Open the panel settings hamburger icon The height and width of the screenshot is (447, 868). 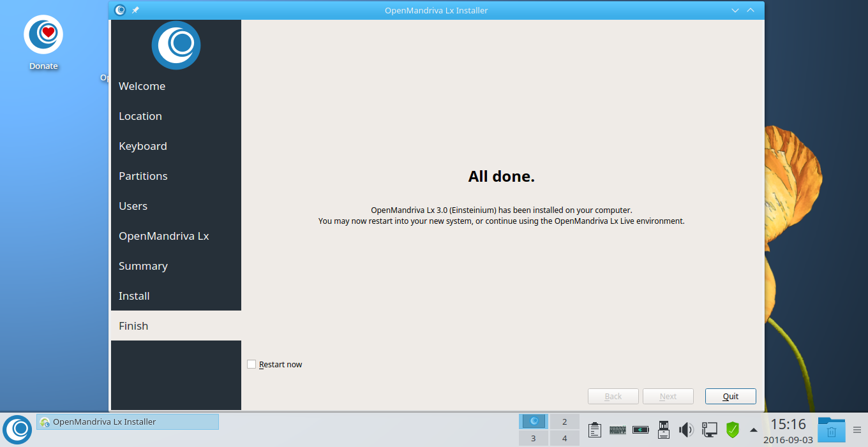[857, 430]
